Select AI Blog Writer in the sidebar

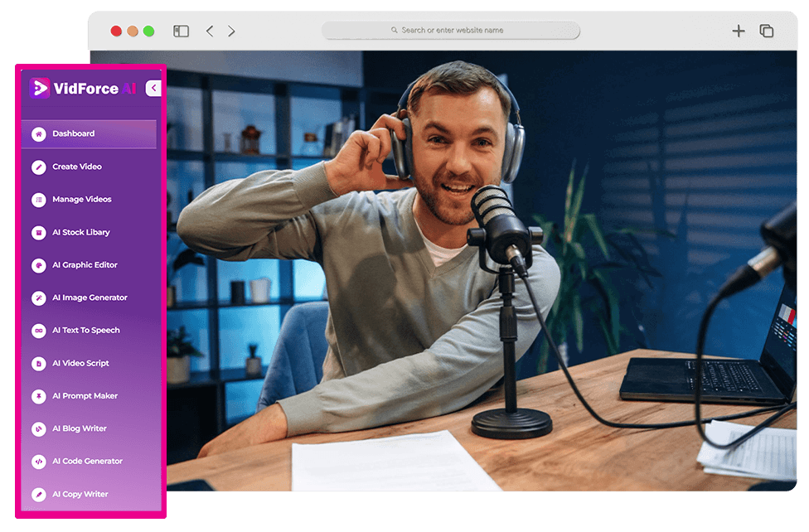[80, 428]
